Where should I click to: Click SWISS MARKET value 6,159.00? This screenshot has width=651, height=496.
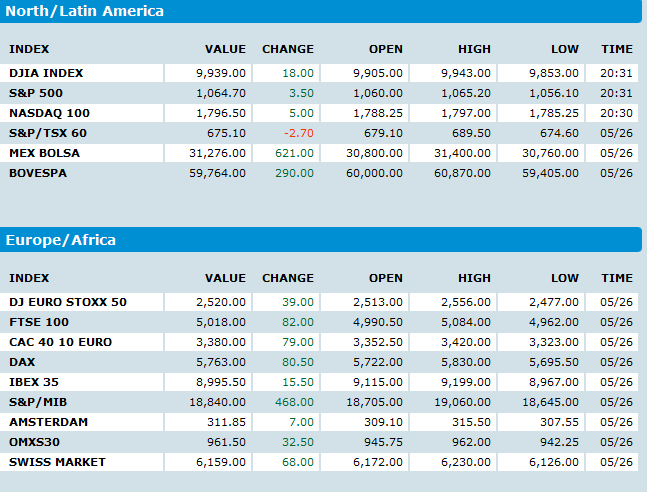[x=221, y=462]
